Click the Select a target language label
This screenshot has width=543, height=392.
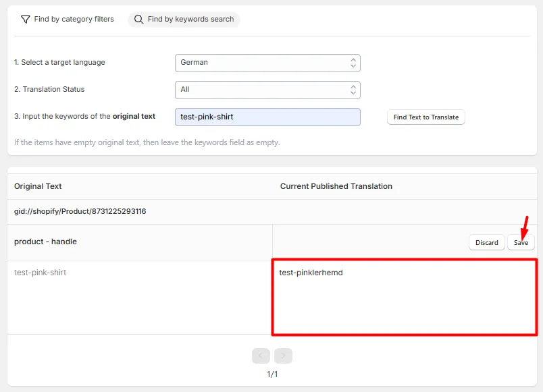click(x=59, y=62)
